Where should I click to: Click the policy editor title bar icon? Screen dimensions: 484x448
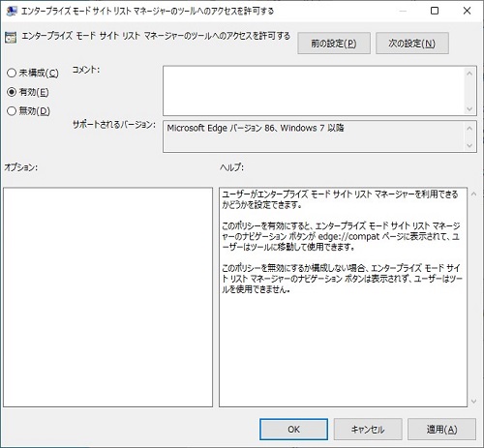[12, 11]
